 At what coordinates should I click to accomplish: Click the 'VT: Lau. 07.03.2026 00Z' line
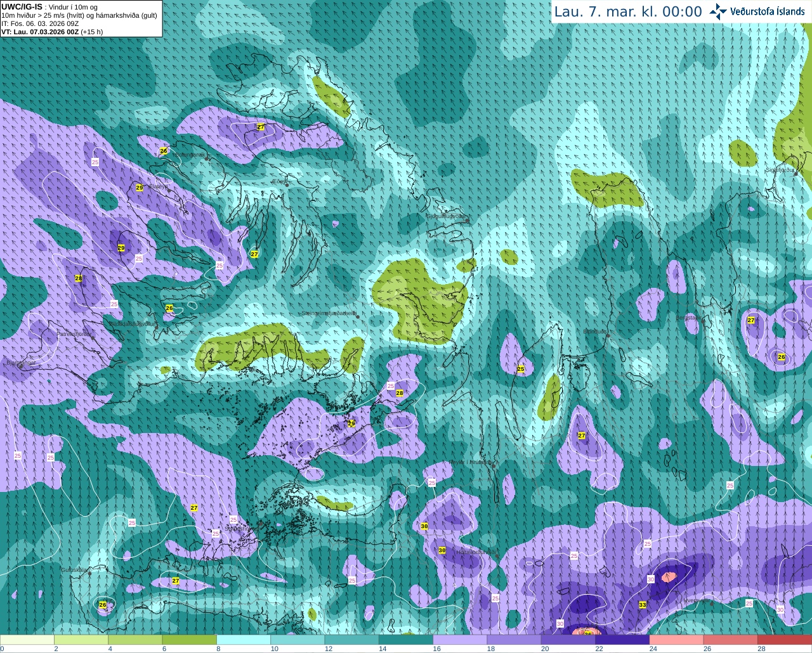click(40, 32)
